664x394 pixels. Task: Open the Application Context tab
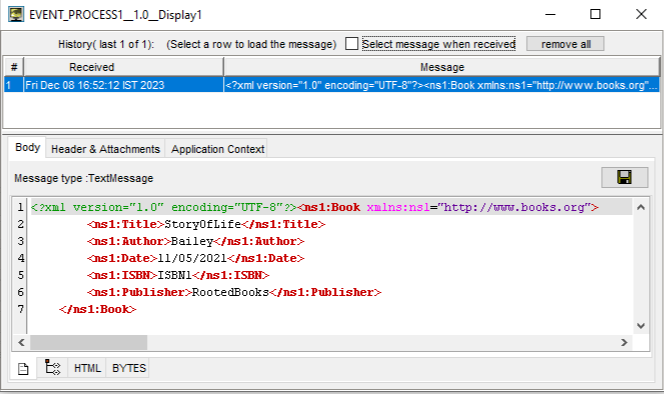(x=218, y=149)
